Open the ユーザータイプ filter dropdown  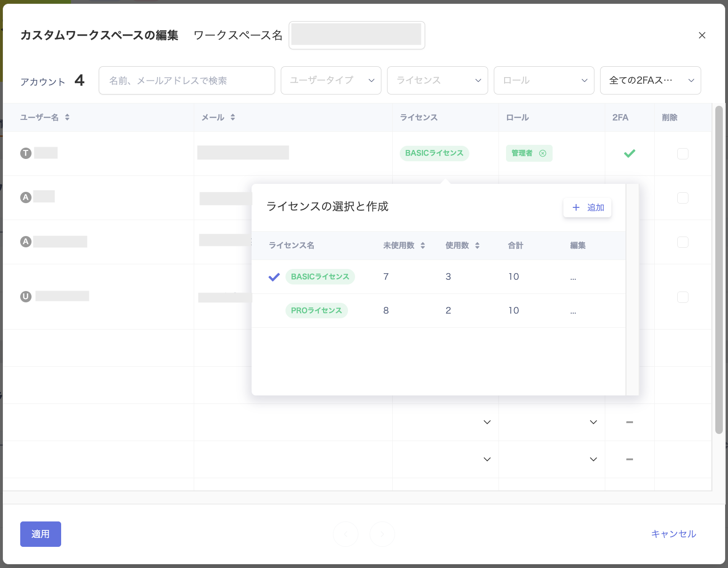331,80
